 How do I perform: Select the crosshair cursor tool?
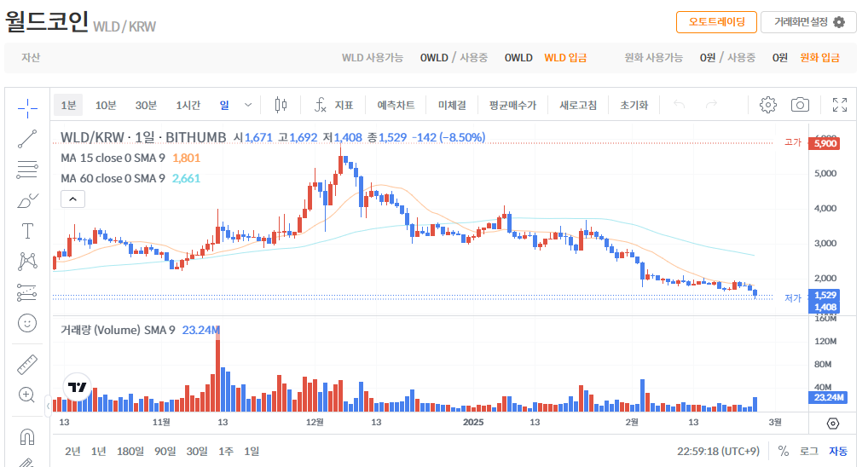point(27,108)
